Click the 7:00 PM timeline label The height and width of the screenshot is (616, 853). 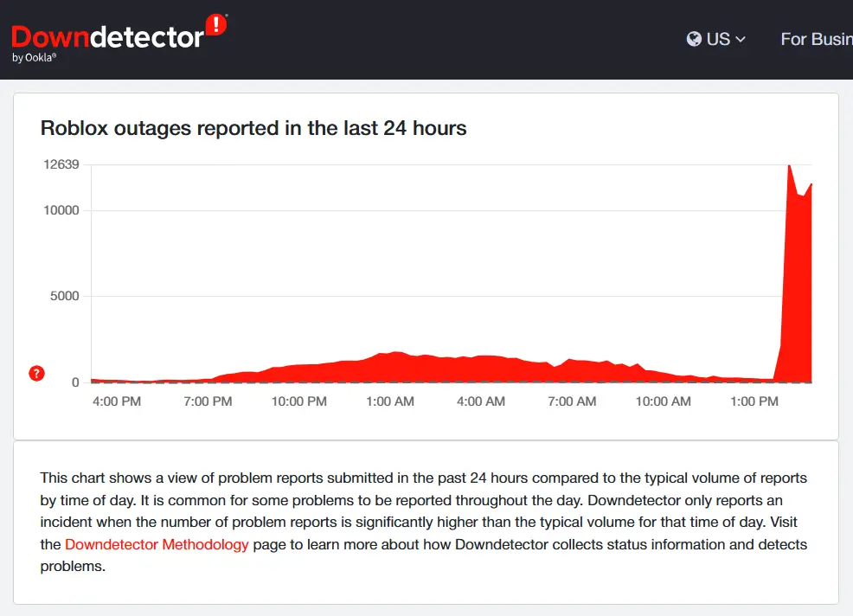point(208,401)
